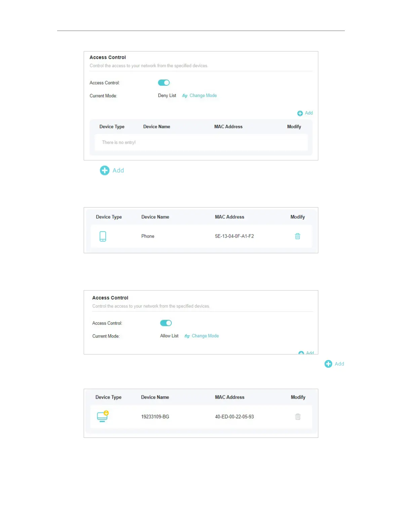Toggle Access Control switch in Allow List panel
The height and width of the screenshot is (532, 402).
tap(166, 323)
